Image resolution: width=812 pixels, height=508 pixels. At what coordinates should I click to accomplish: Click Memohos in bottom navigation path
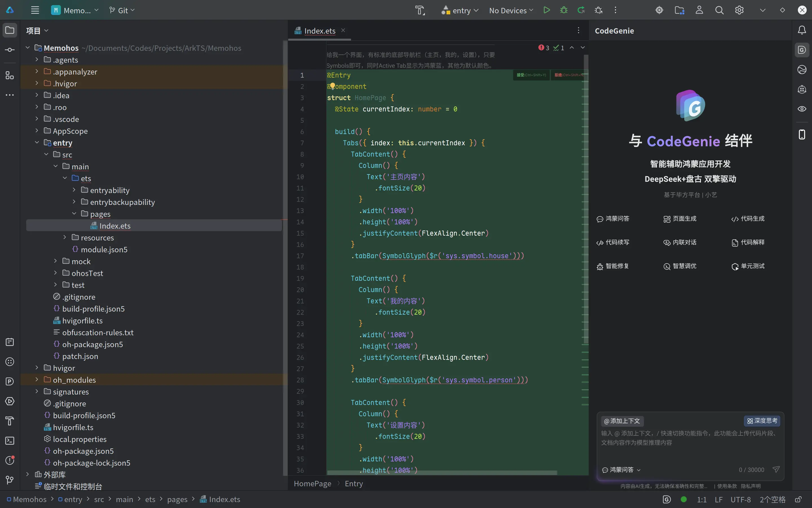(x=27, y=499)
